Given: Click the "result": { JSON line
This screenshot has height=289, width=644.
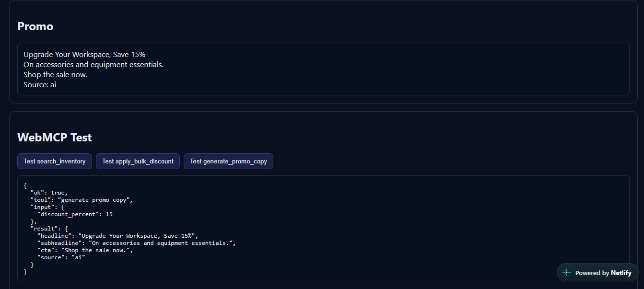Looking at the screenshot, I should [49, 229].
